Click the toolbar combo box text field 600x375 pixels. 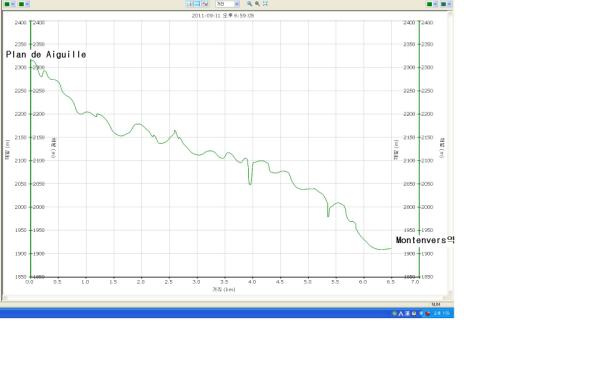(x=225, y=4)
